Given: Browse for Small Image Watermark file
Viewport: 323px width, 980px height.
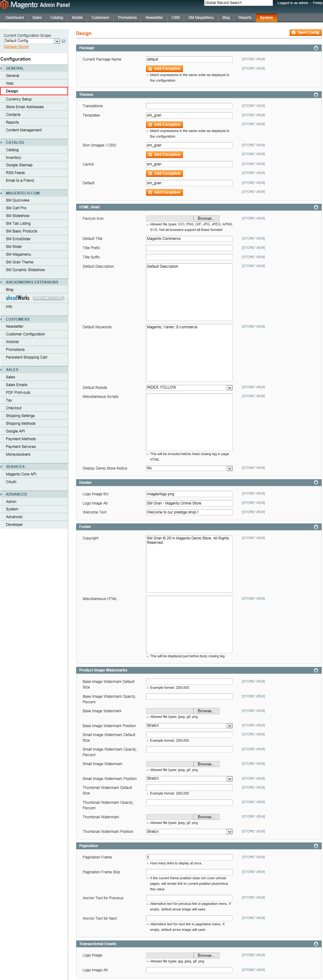Looking at the screenshot, I should click(x=206, y=764).
